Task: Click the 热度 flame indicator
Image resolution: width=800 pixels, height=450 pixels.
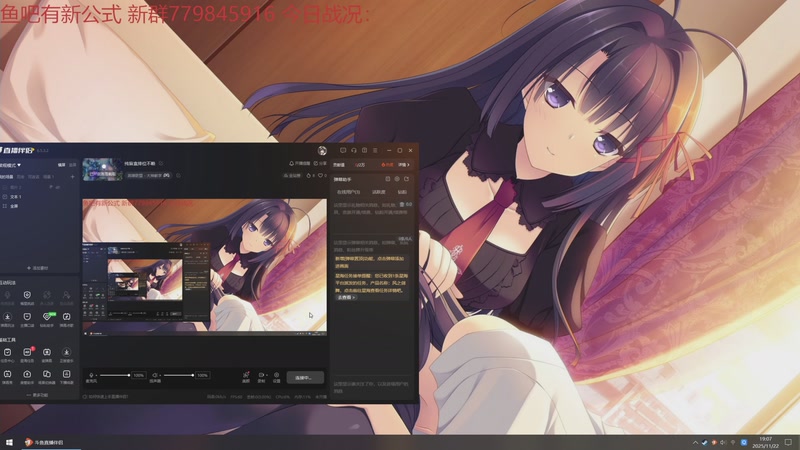Action: [x=387, y=165]
